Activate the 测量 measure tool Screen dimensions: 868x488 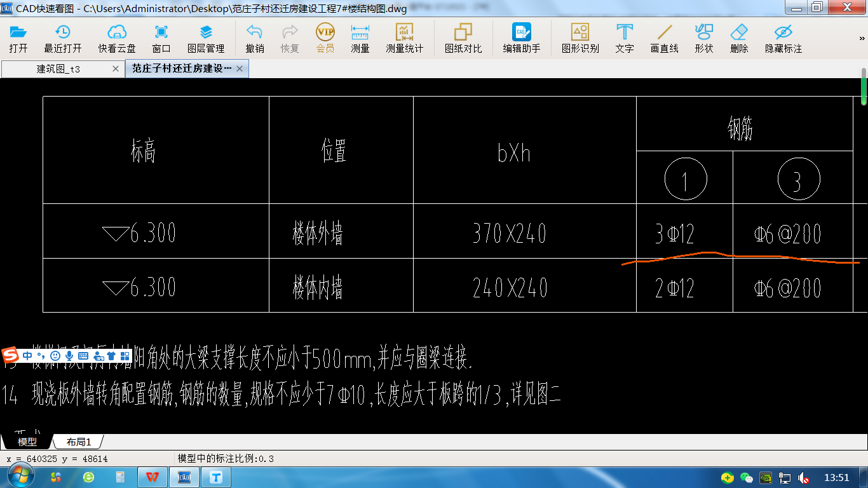pos(360,38)
